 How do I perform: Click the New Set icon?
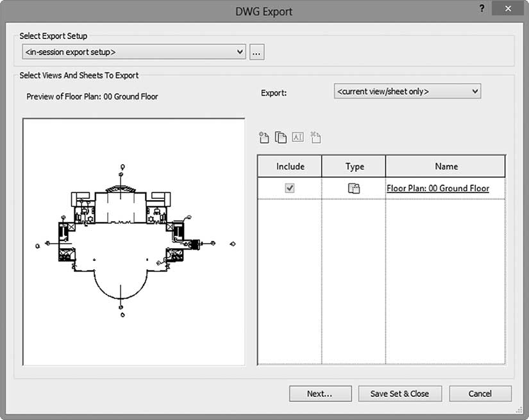pyautogui.click(x=264, y=137)
